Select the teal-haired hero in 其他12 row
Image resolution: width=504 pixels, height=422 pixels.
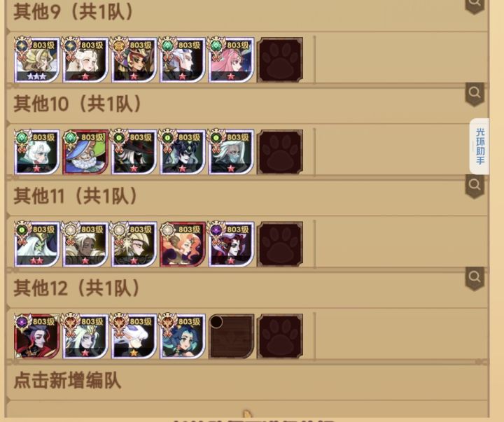coord(183,336)
